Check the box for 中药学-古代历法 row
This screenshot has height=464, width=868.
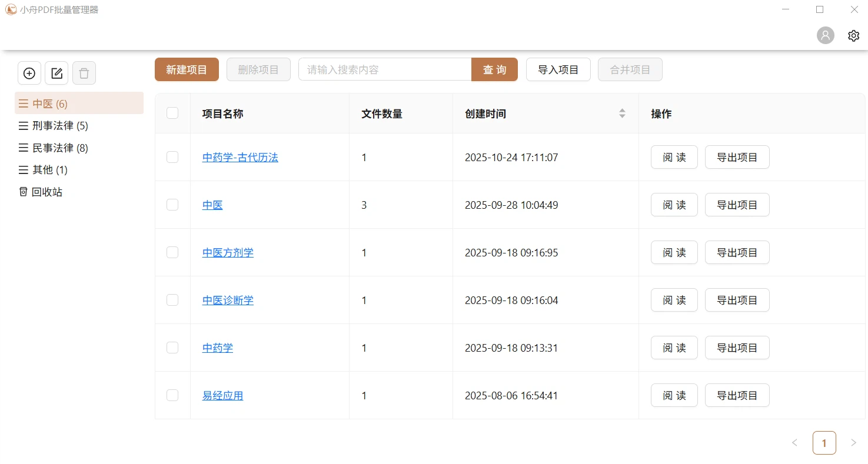(x=172, y=157)
